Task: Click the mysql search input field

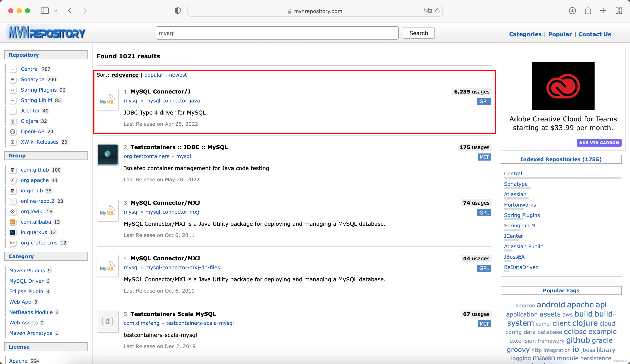Action: click(x=277, y=33)
